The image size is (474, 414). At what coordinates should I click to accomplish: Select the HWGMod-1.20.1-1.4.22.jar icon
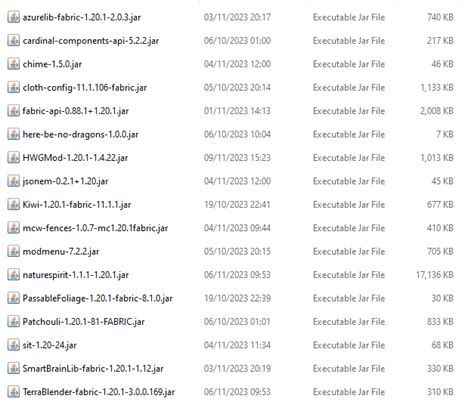coord(13,158)
